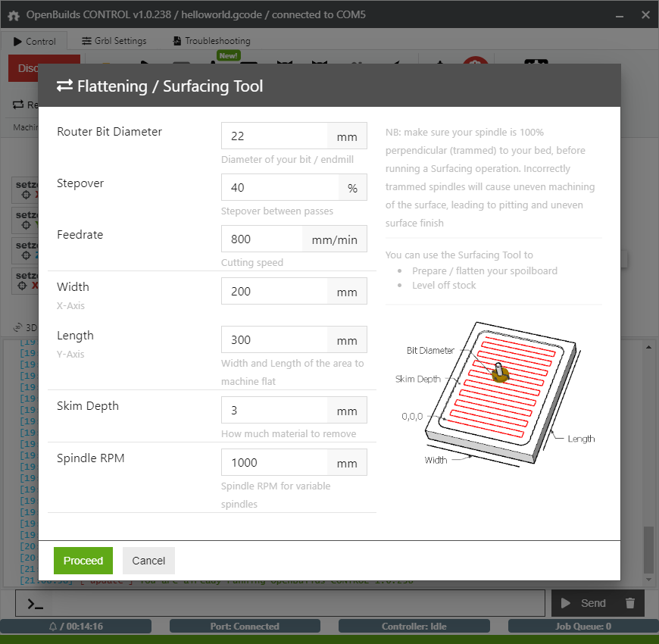The width and height of the screenshot is (659, 644).
Task: Cancel the Flattening / Surfacing Tool dialog
Action: pyautogui.click(x=148, y=561)
